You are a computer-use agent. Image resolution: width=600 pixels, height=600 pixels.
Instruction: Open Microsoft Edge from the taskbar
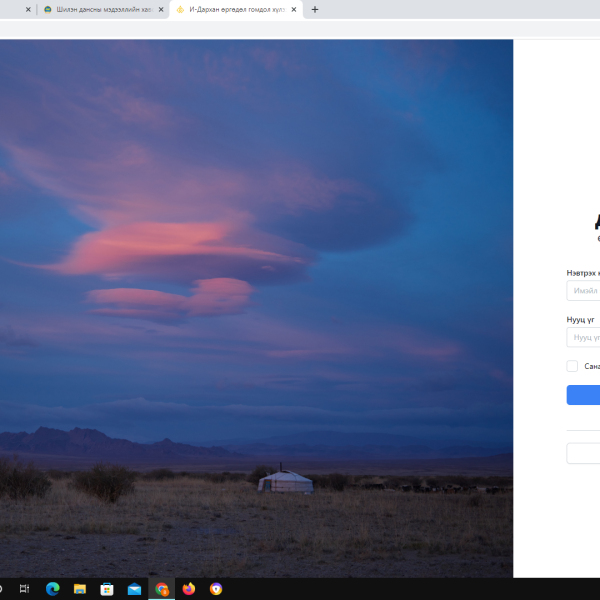click(x=52, y=589)
